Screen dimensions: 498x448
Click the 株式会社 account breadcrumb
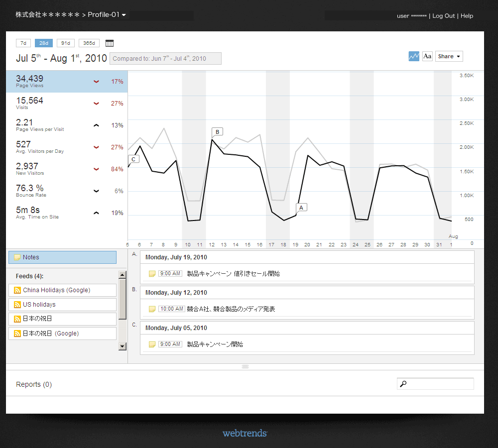(x=48, y=14)
